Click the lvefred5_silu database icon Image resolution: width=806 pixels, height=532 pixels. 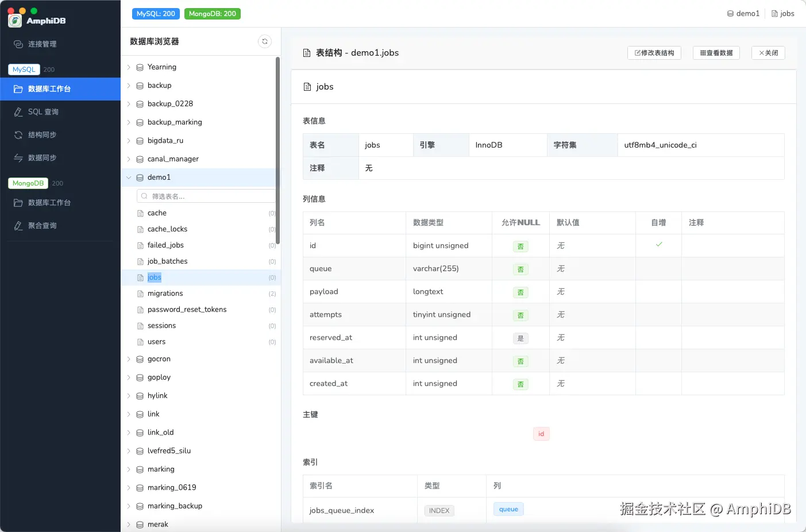[x=140, y=451]
